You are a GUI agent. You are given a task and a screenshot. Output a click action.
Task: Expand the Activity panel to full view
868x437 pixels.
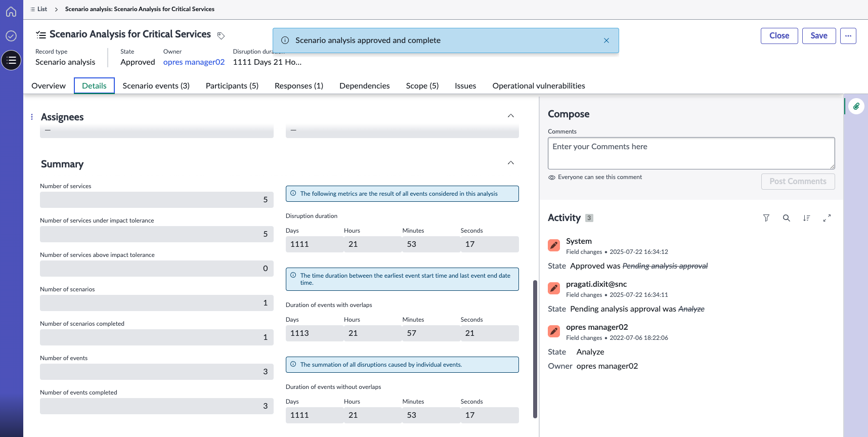[827, 218]
